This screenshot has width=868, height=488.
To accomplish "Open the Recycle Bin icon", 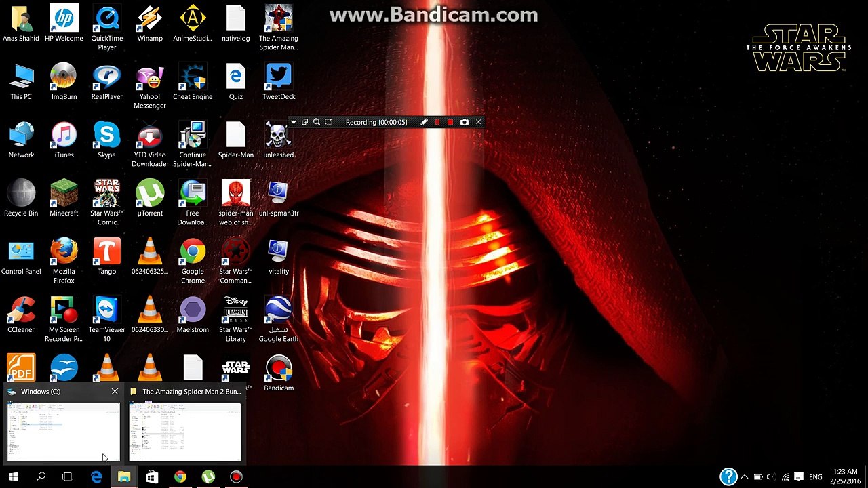I will [21, 199].
